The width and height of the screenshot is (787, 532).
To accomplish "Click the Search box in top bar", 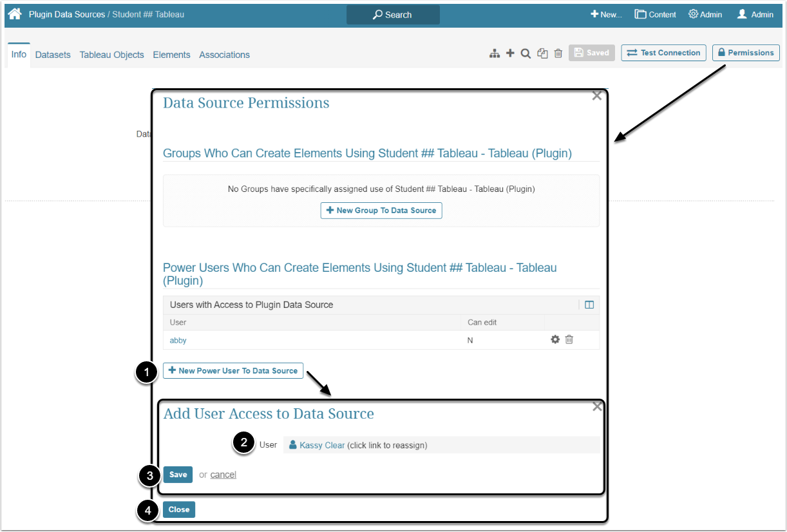I will (x=393, y=15).
